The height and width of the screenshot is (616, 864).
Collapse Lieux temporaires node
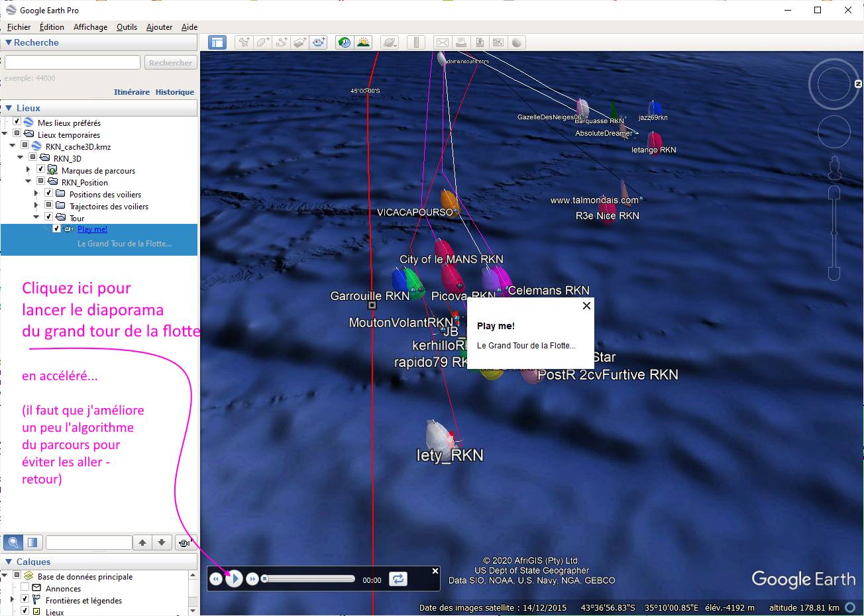point(5,134)
